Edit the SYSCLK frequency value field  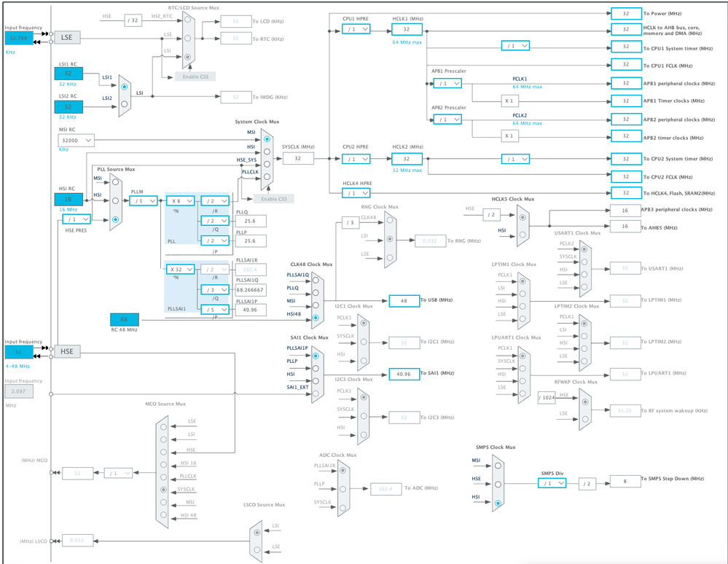(x=297, y=157)
